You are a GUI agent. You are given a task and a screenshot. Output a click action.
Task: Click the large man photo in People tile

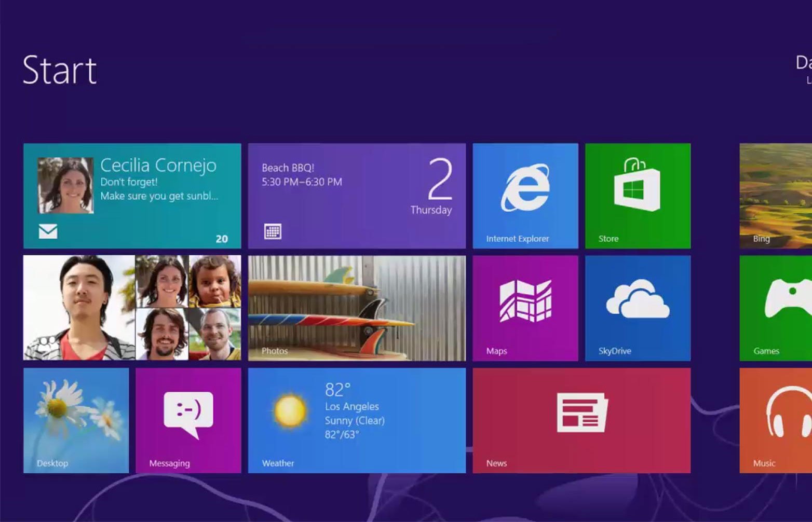point(79,308)
